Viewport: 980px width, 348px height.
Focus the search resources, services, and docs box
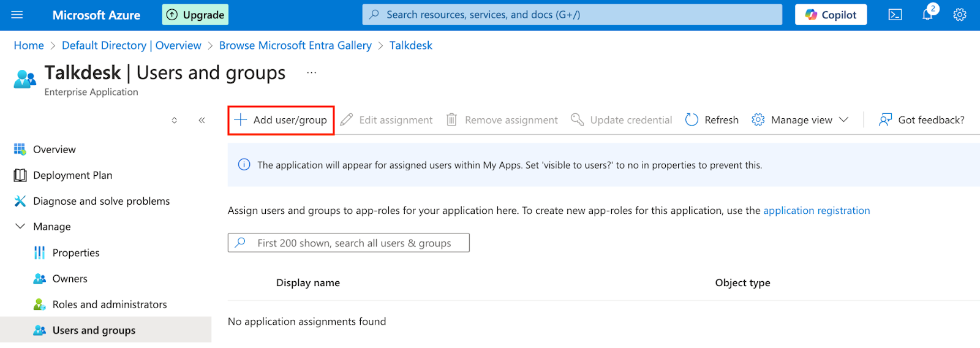pos(572,15)
